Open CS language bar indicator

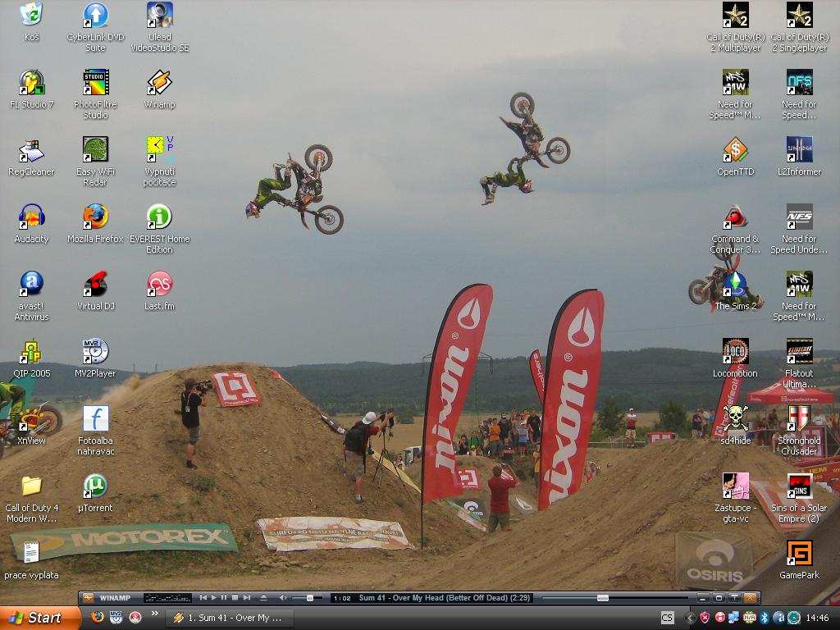tap(667, 618)
